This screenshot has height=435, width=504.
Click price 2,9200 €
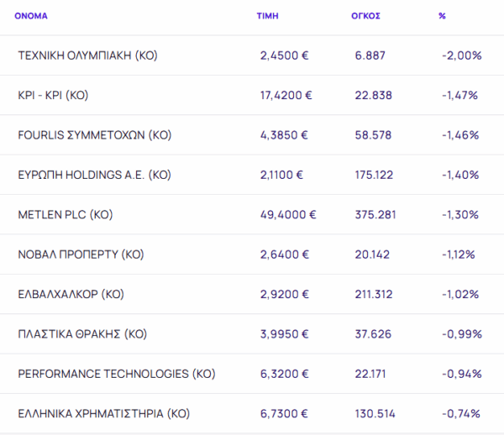(285, 294)
